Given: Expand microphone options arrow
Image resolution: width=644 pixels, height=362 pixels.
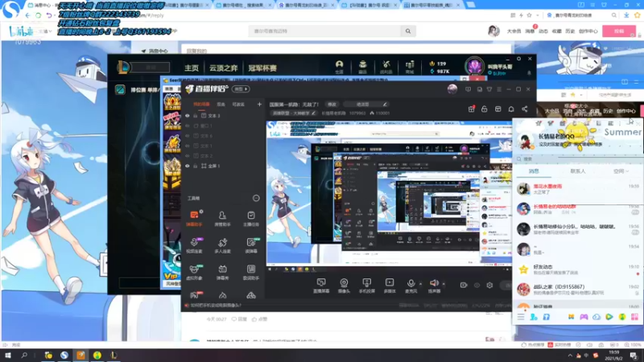Looking at the screenshot, I should click(x=420, y=284).
